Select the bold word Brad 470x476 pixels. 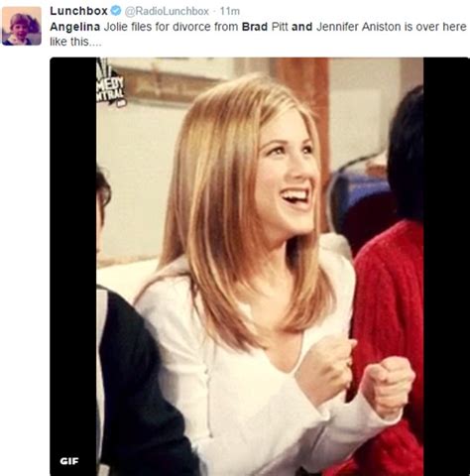[255, 27]
